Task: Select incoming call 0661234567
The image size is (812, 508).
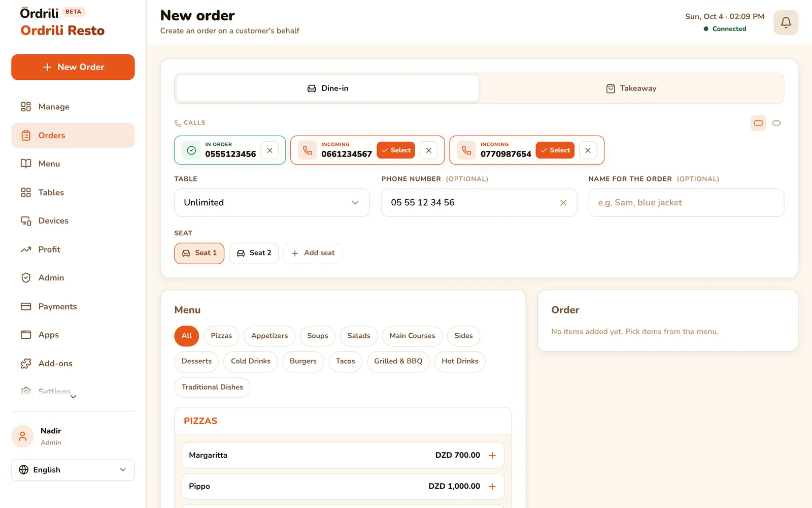Action: point(396,150)
